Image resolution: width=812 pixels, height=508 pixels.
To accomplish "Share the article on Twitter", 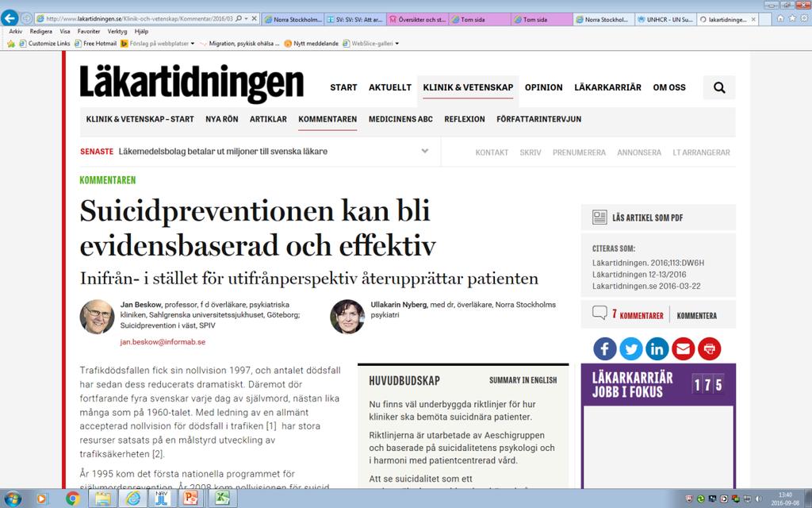I will (630, 349).
